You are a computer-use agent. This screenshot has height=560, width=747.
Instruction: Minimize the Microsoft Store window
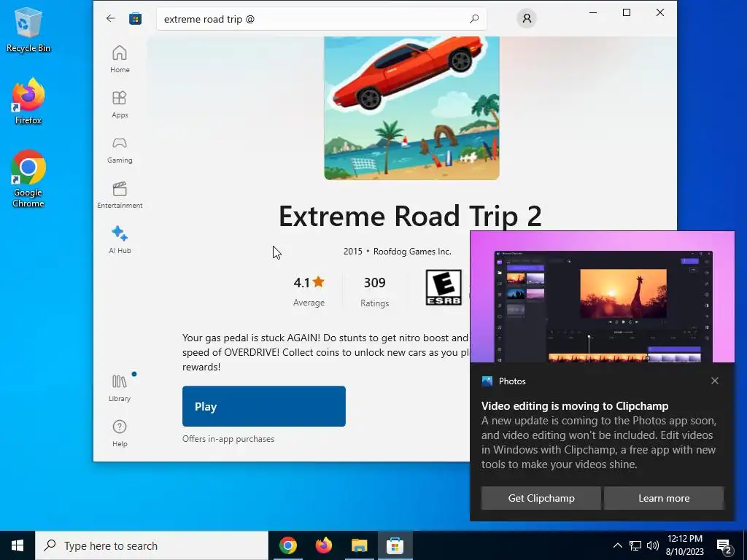(593, 13)
